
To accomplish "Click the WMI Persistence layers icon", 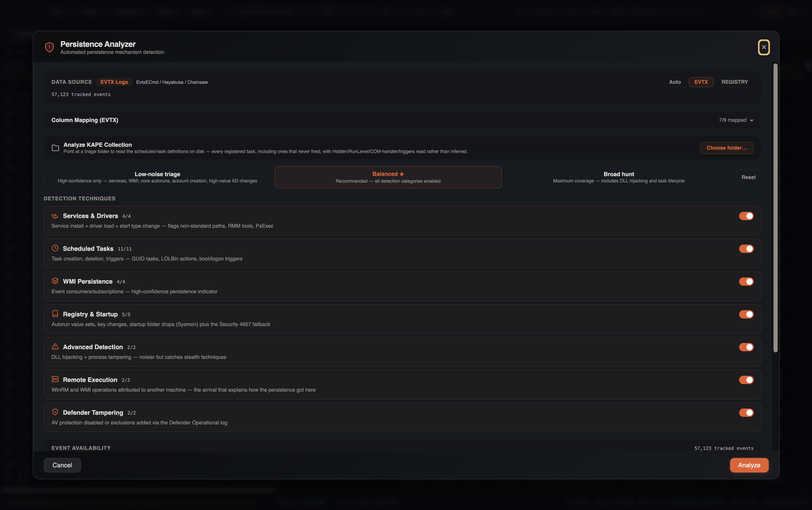I will click(55, 281).
